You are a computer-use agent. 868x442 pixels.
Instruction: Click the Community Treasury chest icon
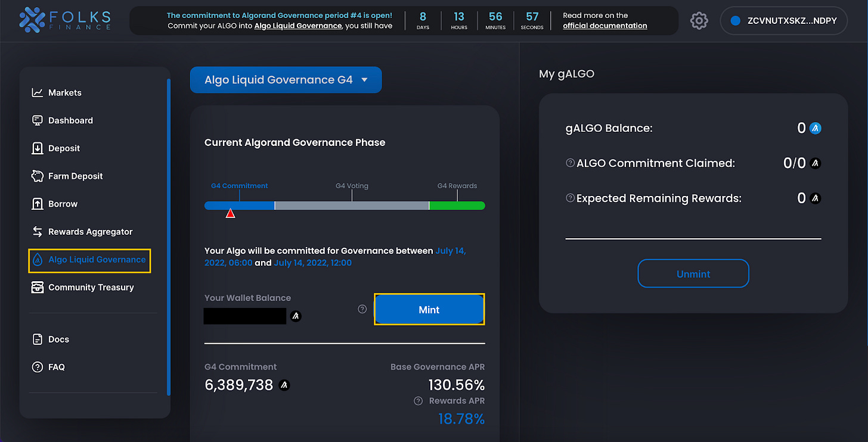[37, 287]
